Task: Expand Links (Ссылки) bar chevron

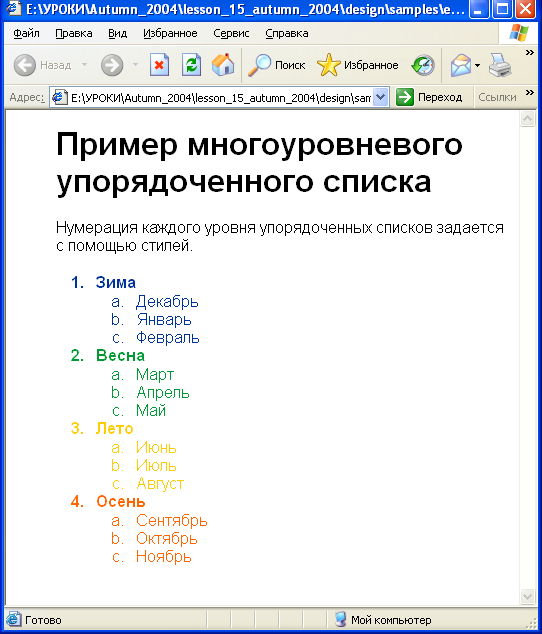Action: tap(529, 93)
